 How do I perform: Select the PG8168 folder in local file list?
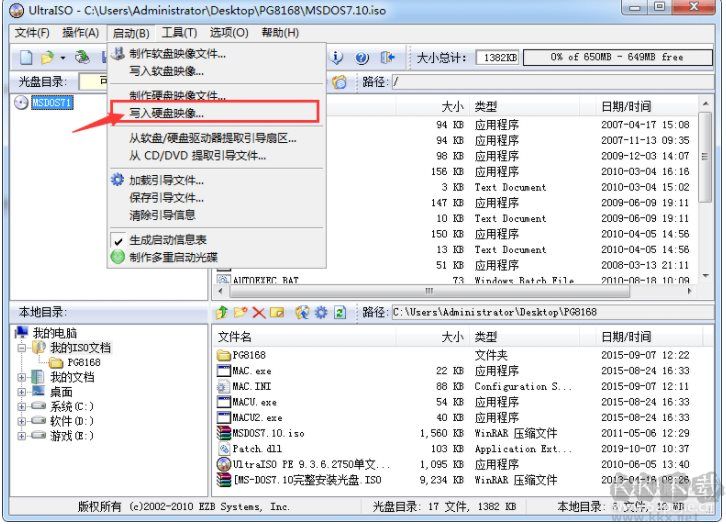(x=249, y=355)
